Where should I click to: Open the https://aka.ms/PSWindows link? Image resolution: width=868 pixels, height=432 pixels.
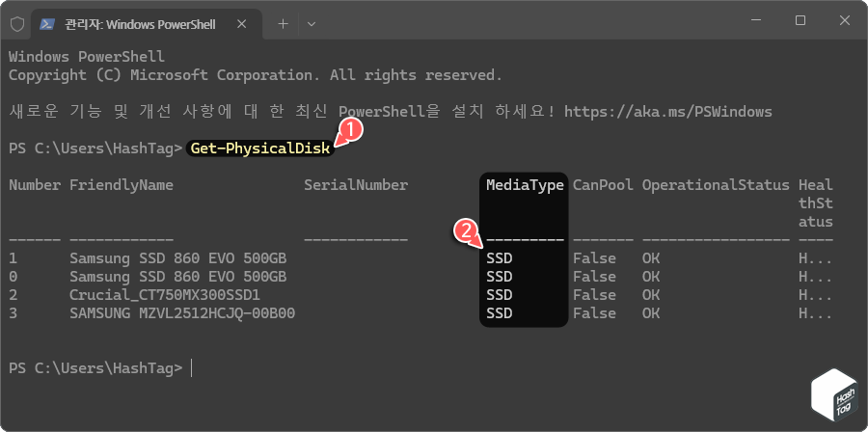(667, 112)
